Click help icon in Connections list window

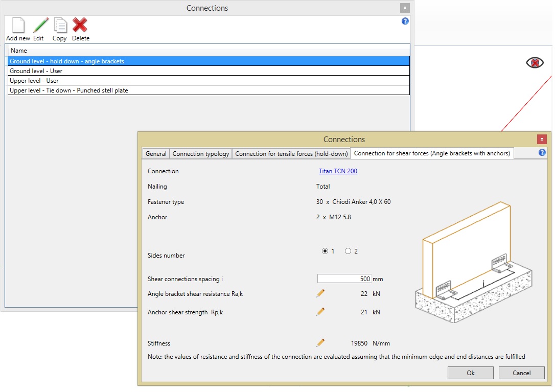pos(405,21)
